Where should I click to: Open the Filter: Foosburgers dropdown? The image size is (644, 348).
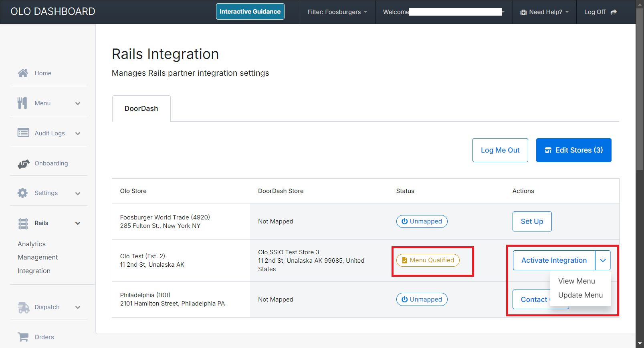pos(337,12)
